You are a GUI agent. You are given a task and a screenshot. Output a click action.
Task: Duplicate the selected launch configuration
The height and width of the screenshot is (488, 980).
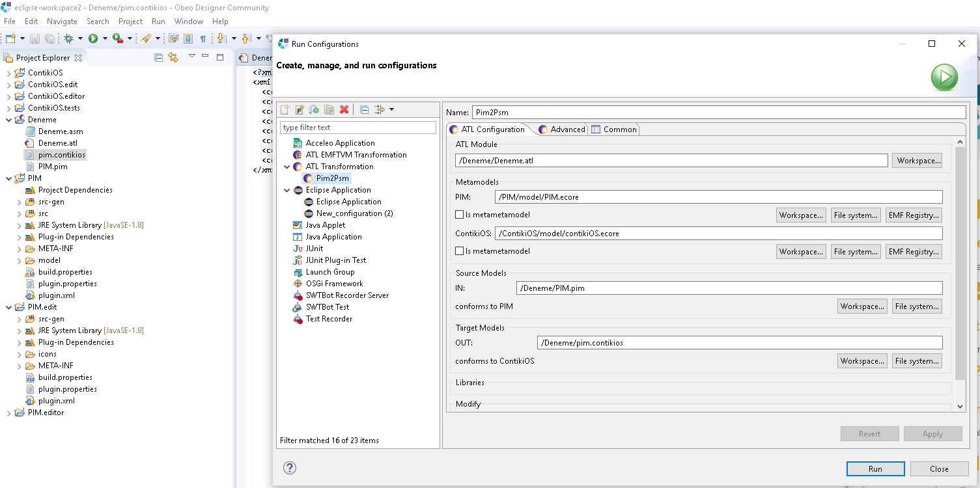[329, 109]
